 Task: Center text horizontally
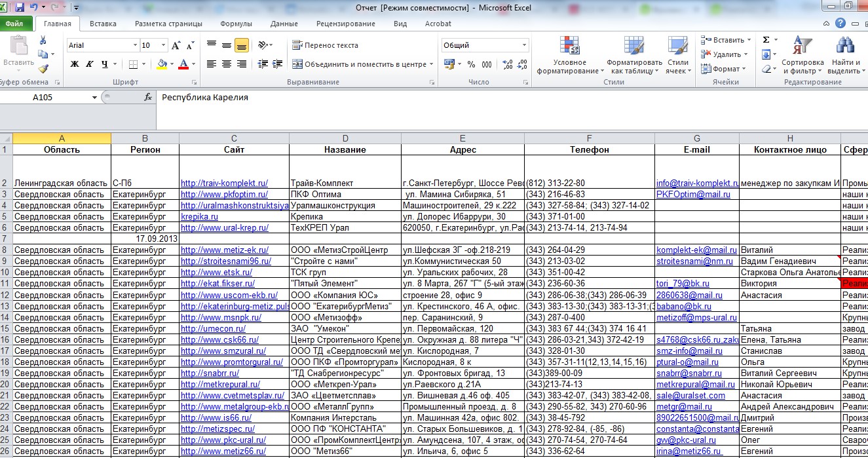tap(226, 64)
